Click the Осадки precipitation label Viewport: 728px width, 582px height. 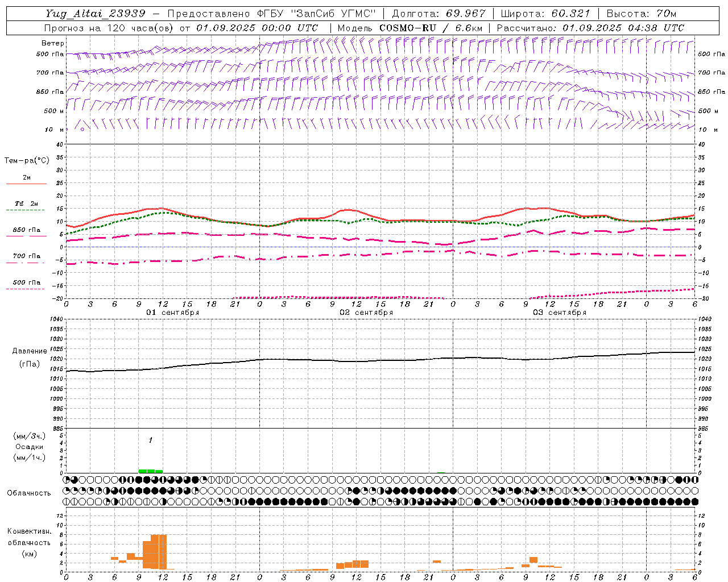(29, 447)
